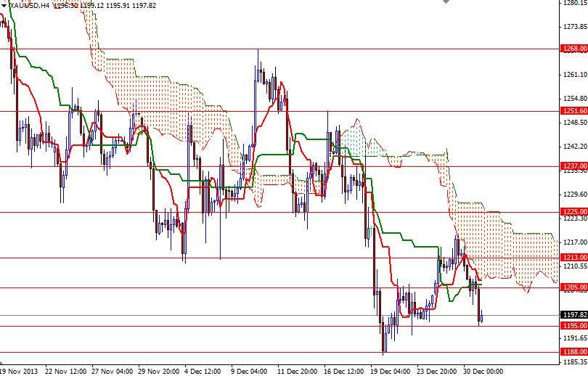This screenshot has width=588, height=376.
Task: Click the 30 Dec 00:00 time label
Action: [x=483, y=372]
